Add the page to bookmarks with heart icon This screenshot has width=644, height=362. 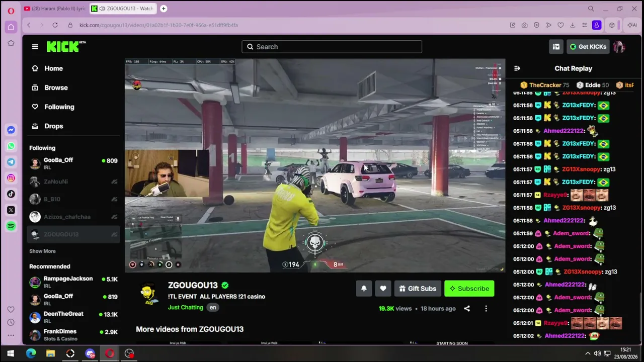[x=560, y=25]
